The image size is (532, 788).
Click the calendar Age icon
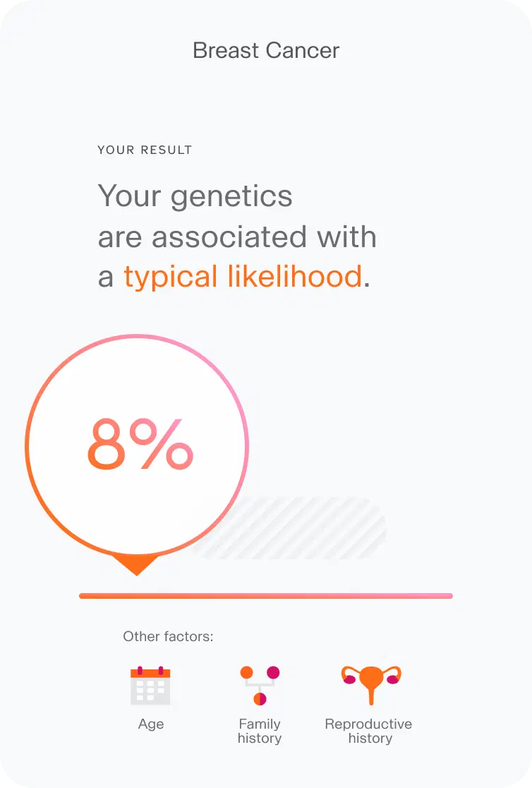point(150,686)
